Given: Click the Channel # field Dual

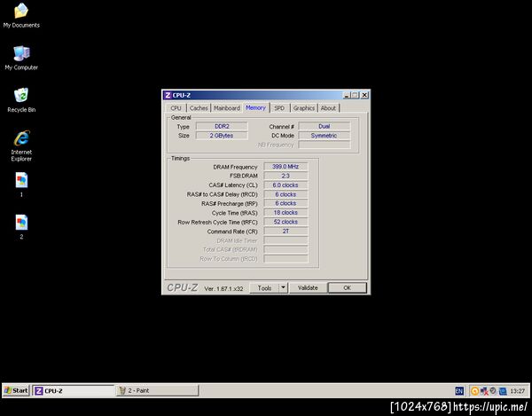Looking at the screenshot, I should pos(324,126).
